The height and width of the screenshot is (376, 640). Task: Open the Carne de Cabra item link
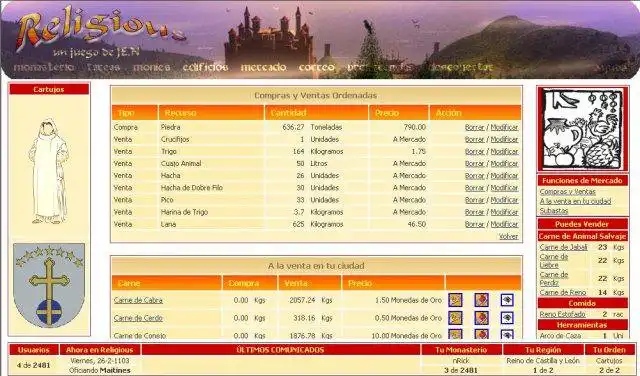click(138, 300)
